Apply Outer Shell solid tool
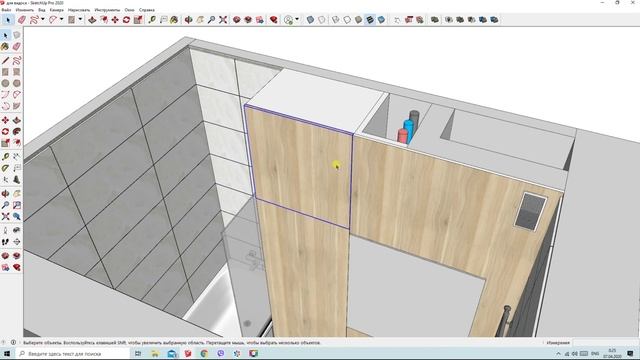Viewport: 640px width, 360px height. (435, 20)
